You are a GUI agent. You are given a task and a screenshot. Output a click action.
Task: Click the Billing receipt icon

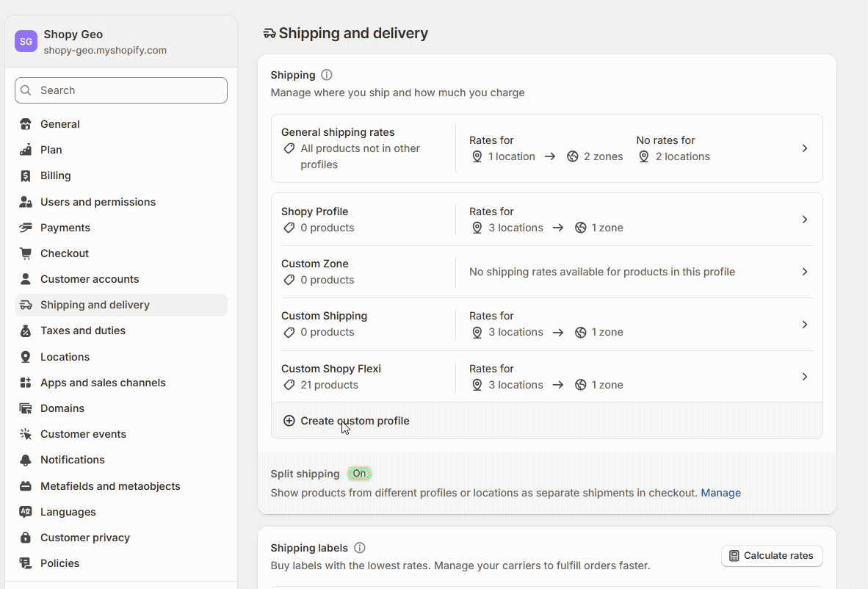[x=26, y=176]
